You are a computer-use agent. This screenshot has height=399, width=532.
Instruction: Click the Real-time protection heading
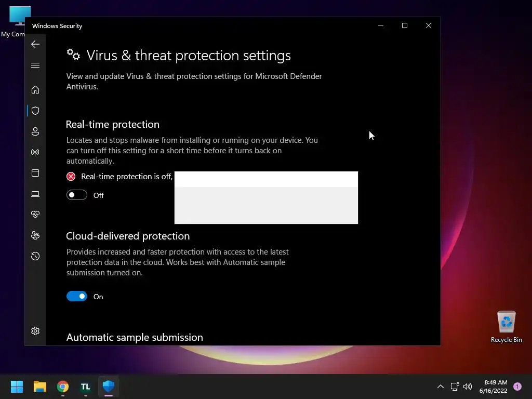pos(113,124)
